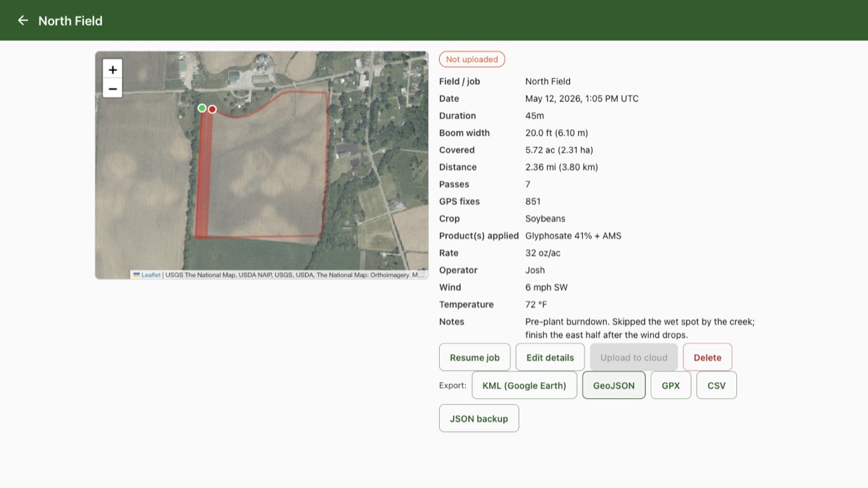Viewport: 868px width, 488px height.
Task: Export the data as CSV
Action: (716, 385)
